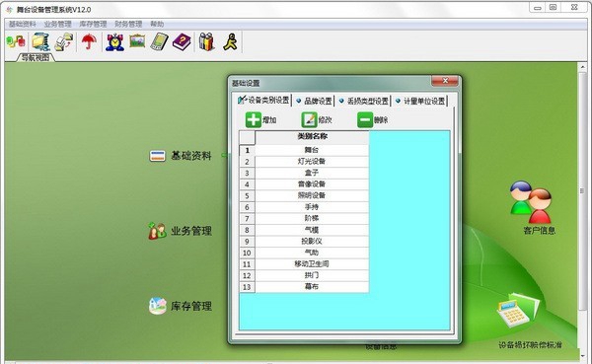Open the 业务管理 menu
This screenshot has height=364, width=592.
(x=58, y=24)
